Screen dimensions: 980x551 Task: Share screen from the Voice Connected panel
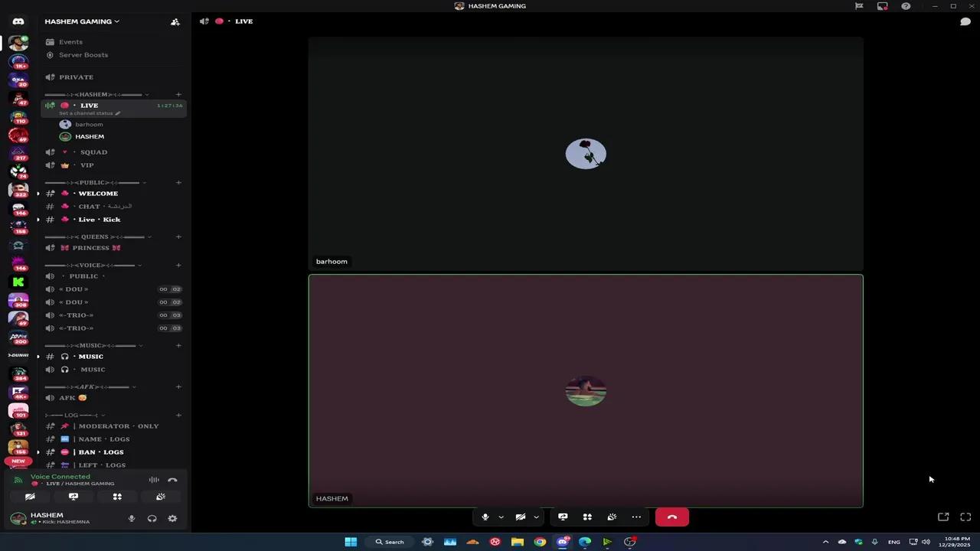tap(73, 497)
